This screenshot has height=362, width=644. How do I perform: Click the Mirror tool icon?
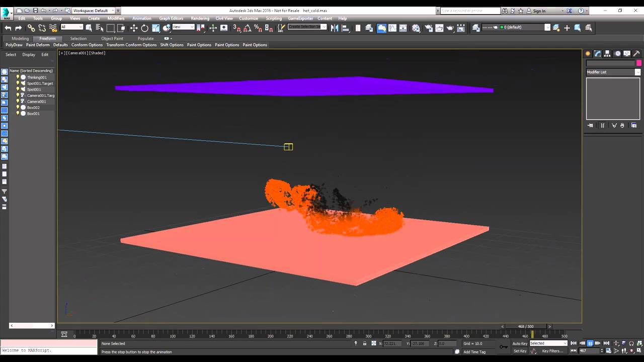334,28
